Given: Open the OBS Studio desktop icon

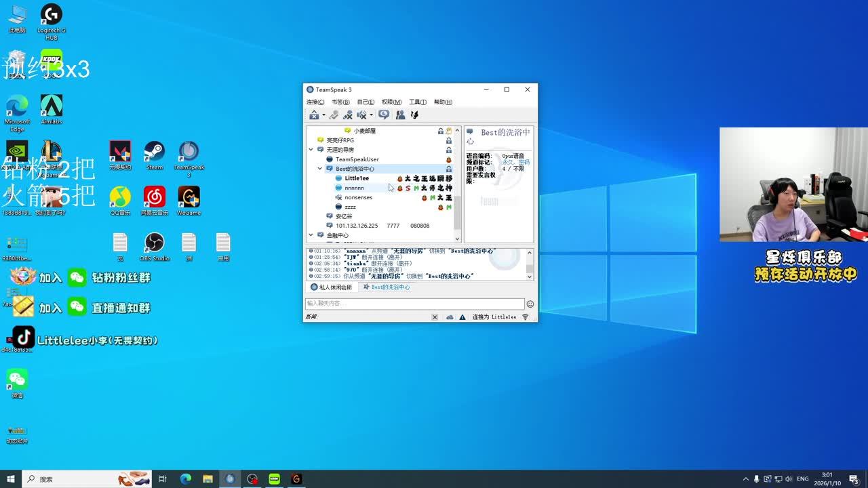Looking at the screenshot, I should [x=155, y=245].
